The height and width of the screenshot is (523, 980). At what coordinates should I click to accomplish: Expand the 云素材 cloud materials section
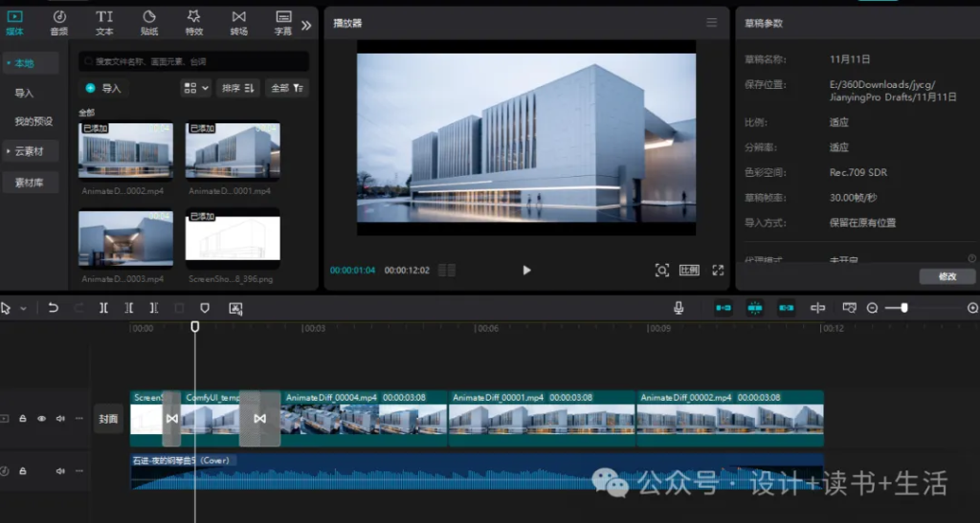click(x=31, y=151)
